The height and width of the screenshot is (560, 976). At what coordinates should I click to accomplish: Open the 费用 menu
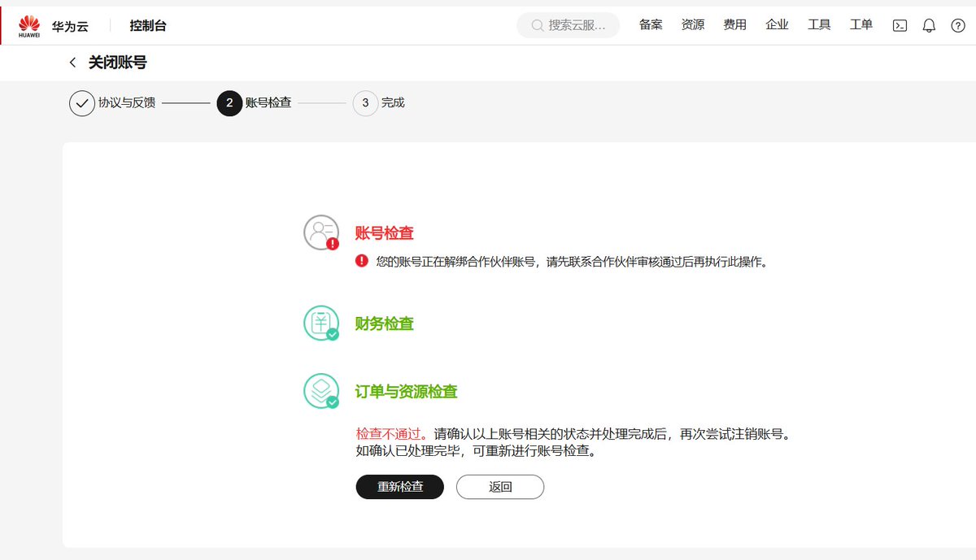point(735,25)
